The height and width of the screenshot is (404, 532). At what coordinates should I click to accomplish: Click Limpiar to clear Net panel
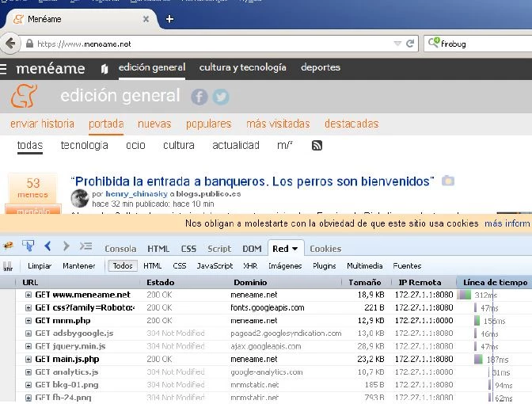pos(40,266)
